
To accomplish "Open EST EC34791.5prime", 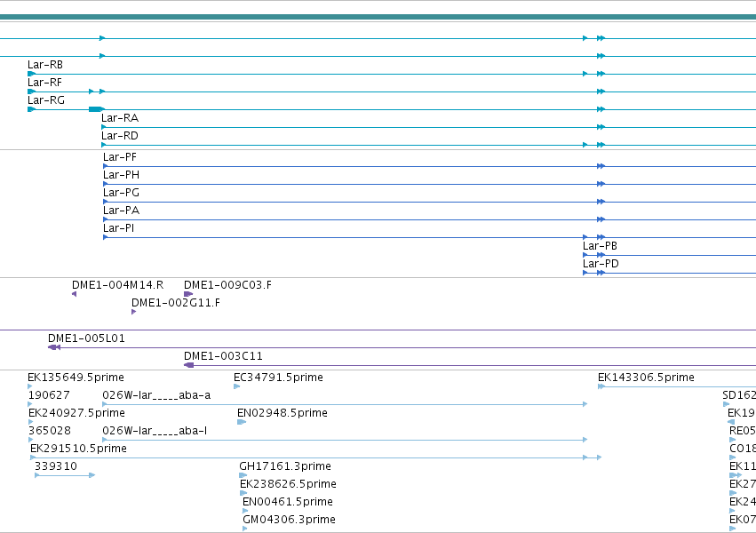I will (278, 378).
